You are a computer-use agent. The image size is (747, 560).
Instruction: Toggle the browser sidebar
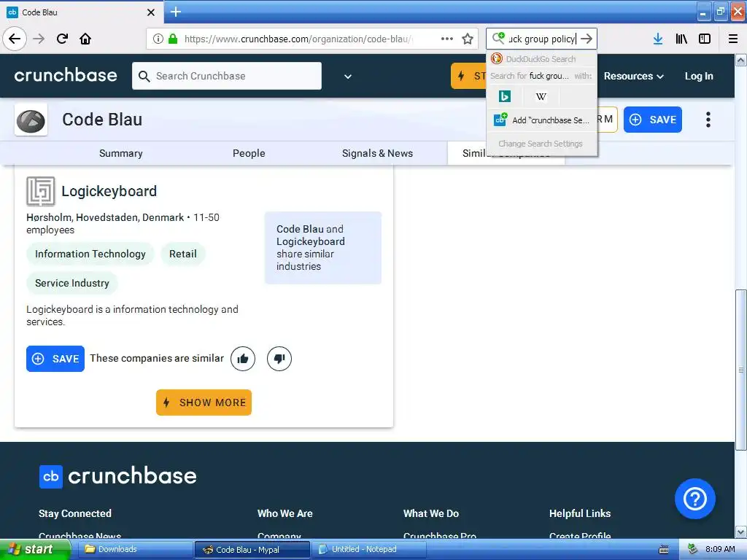tap(705, 39)
